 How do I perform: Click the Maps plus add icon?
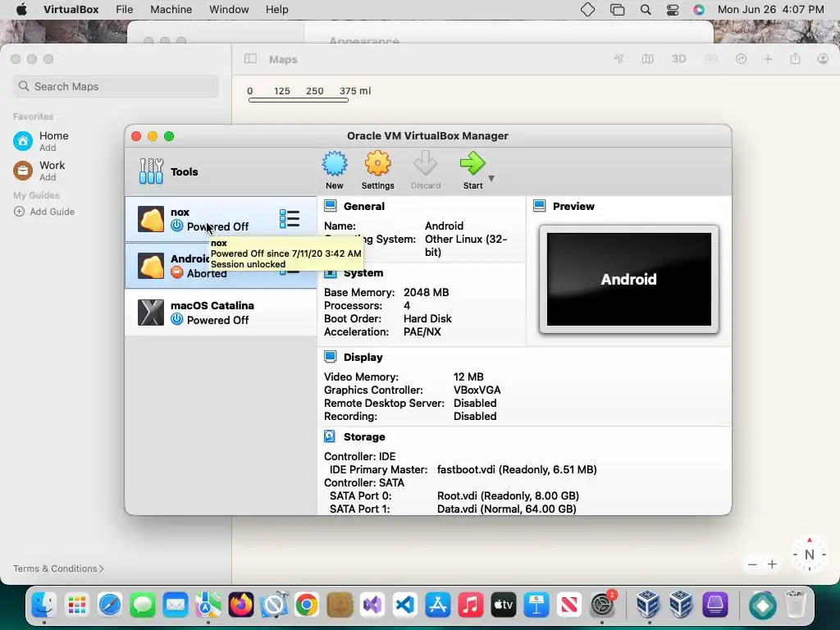(768, 59)
